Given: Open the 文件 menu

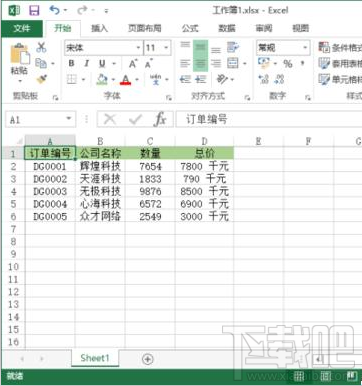Looking at the screenshot, I should (22, 28).
